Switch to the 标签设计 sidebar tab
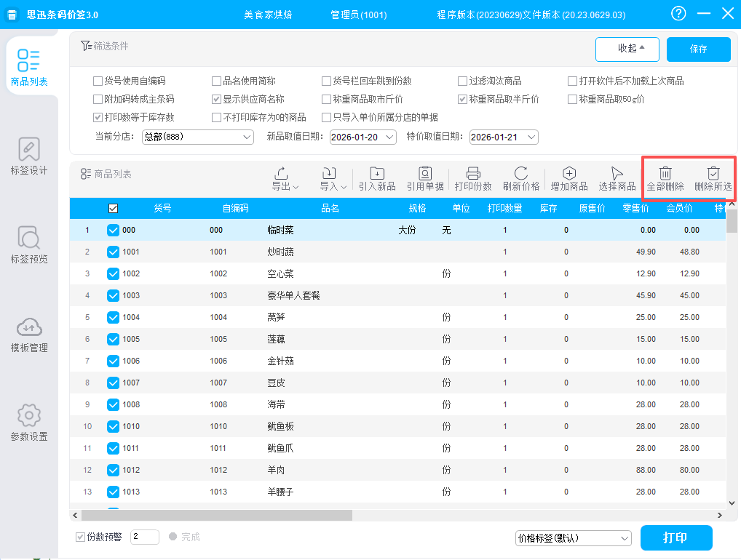Viewport: 741px width, 560px height. (x=29, y=156)
